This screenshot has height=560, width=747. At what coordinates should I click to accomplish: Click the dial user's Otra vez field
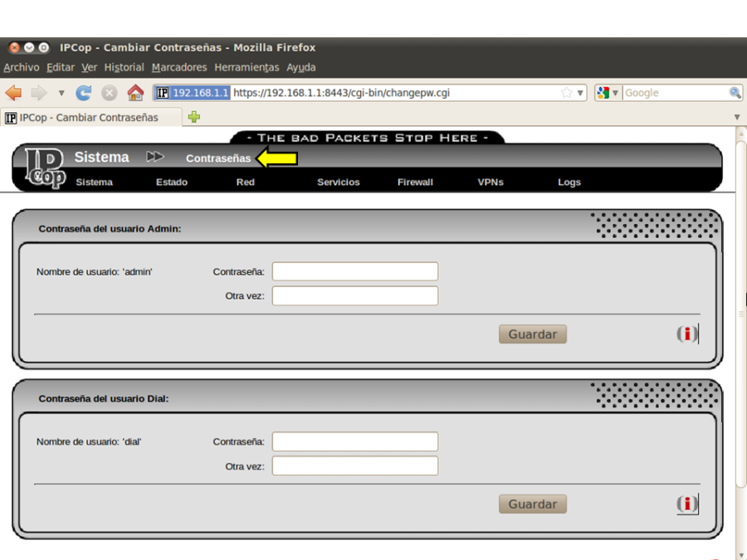click(x=354, y=466)
